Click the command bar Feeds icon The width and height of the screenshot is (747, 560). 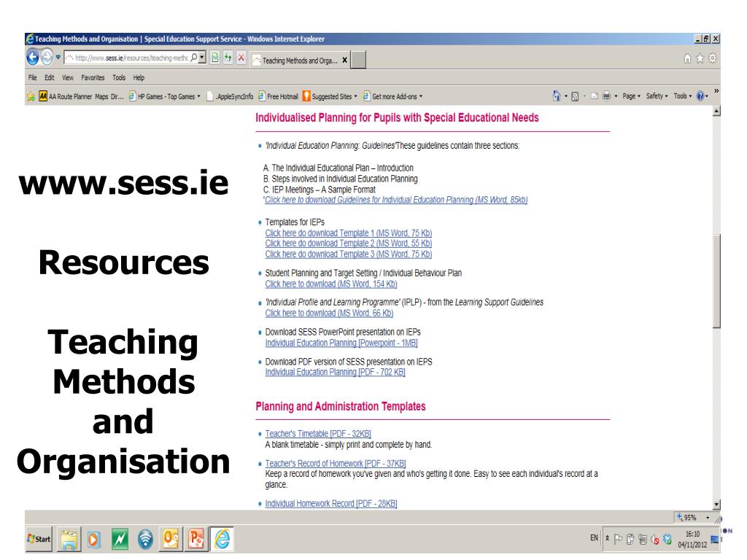(x=575, y=97)
